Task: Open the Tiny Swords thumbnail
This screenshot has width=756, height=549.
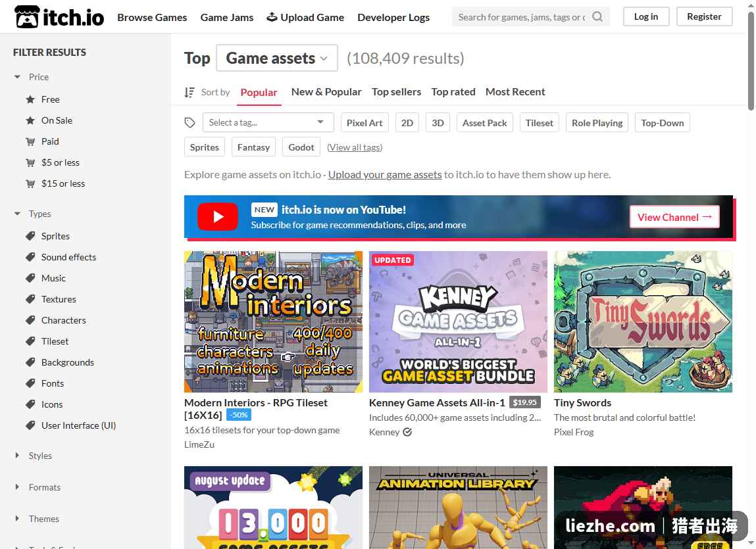Action: [x=643, y=322]
